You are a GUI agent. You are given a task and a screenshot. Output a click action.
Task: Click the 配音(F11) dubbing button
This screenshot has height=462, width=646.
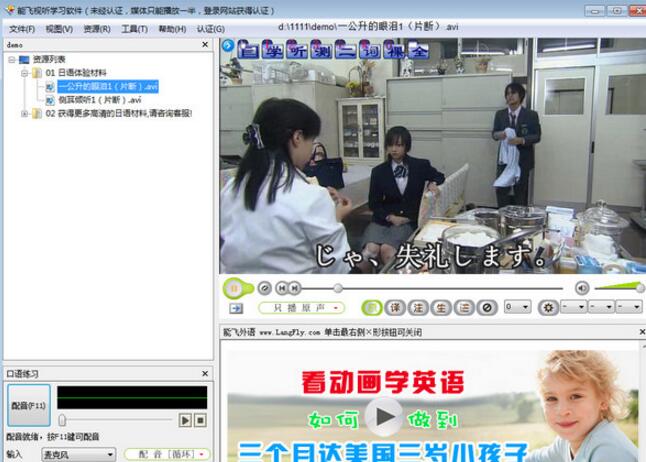tap(29, 406)
